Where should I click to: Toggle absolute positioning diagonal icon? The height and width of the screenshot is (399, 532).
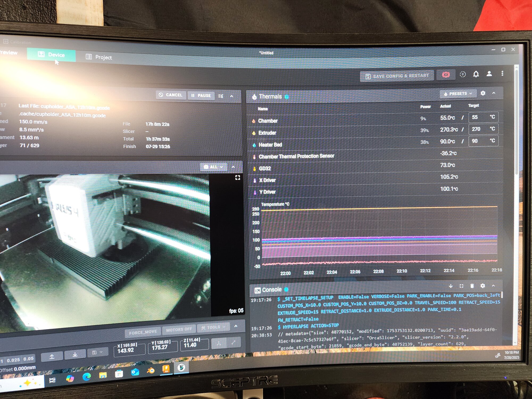click(x=233, y=342)
